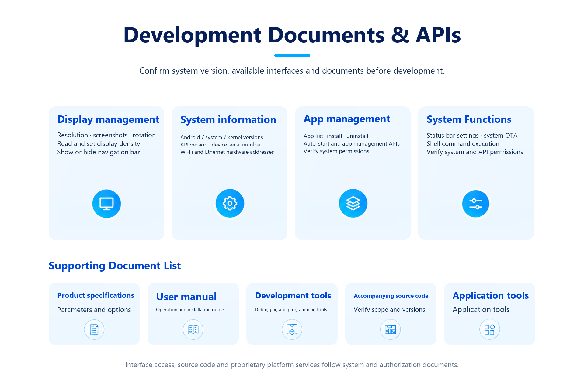Click 'Operation and installation guide' description
584x392 pixels.
pos(190,309)
